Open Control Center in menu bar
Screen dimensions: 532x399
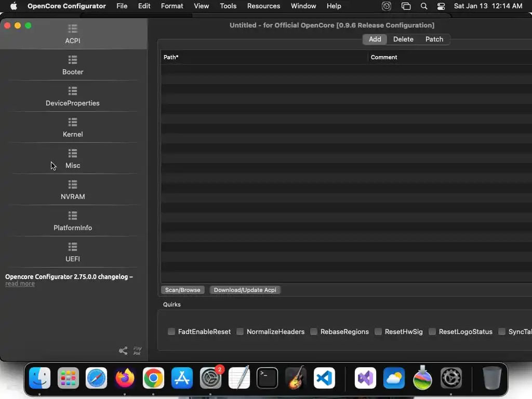point(441,6)
